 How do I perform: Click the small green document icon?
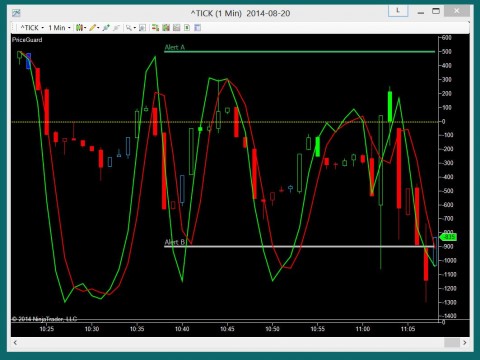pyautogui.click(x=187, y=28)
